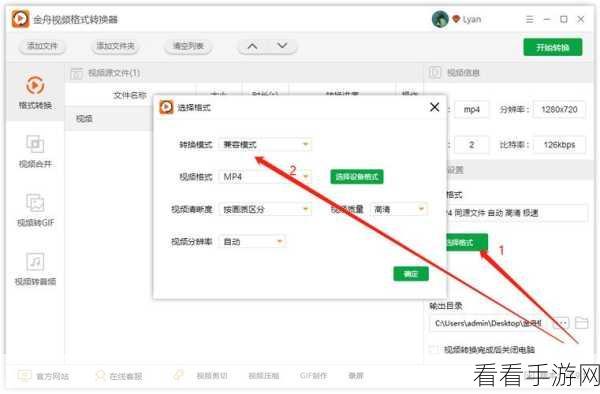This screenshot has height=394, width=600.
Task: Click the 添加文件 button
Action: [42, 46]
